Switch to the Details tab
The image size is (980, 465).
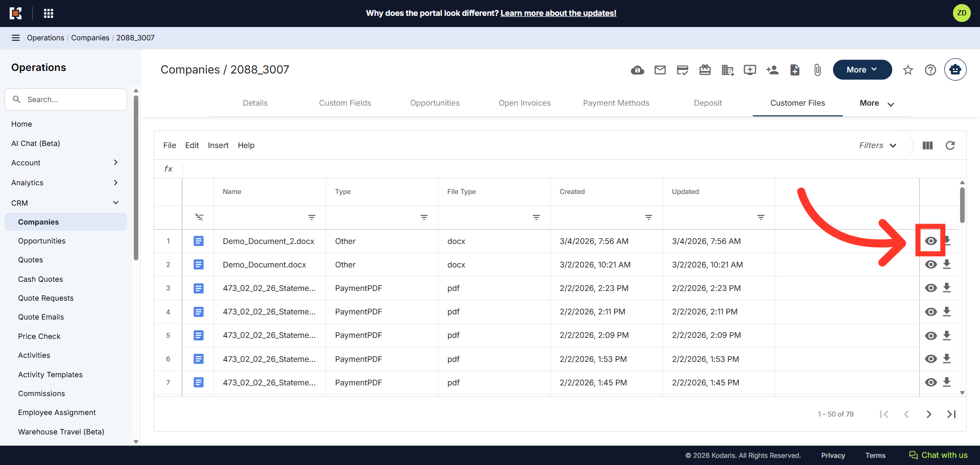click(255, 103)
